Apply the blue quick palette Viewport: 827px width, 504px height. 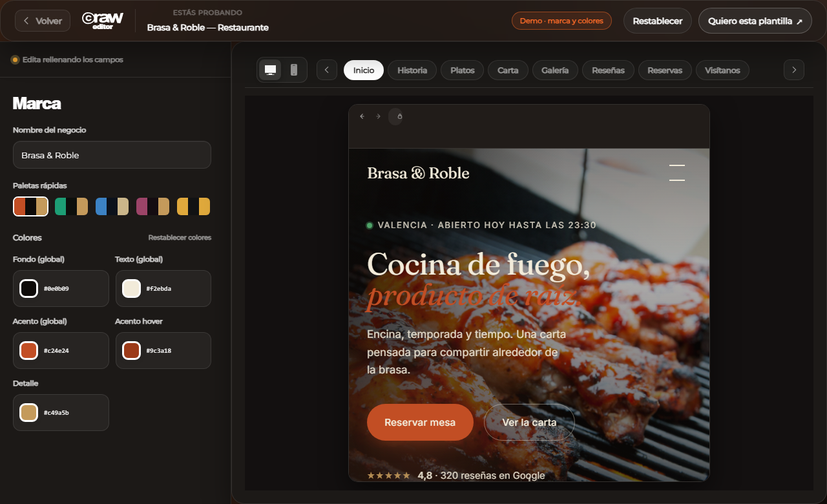pyautogui.click(x=112, y=207)
